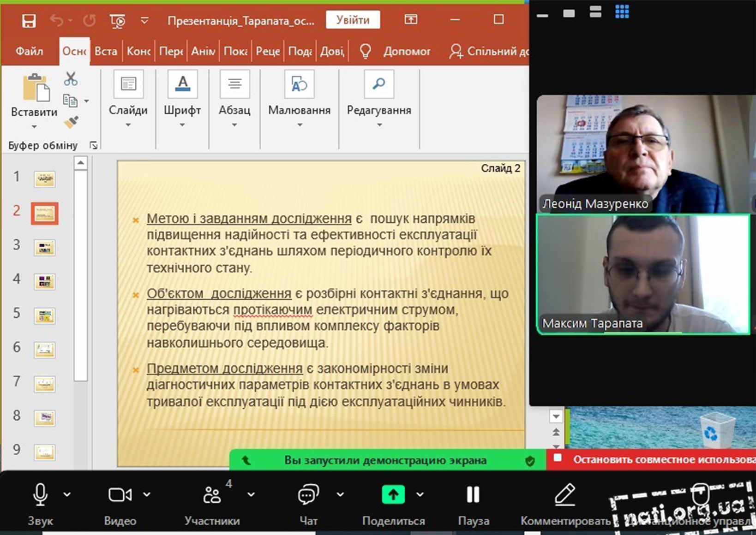756x535 pixels.
Task: Click the Cut scissors icon
Action: coord(71,79)
